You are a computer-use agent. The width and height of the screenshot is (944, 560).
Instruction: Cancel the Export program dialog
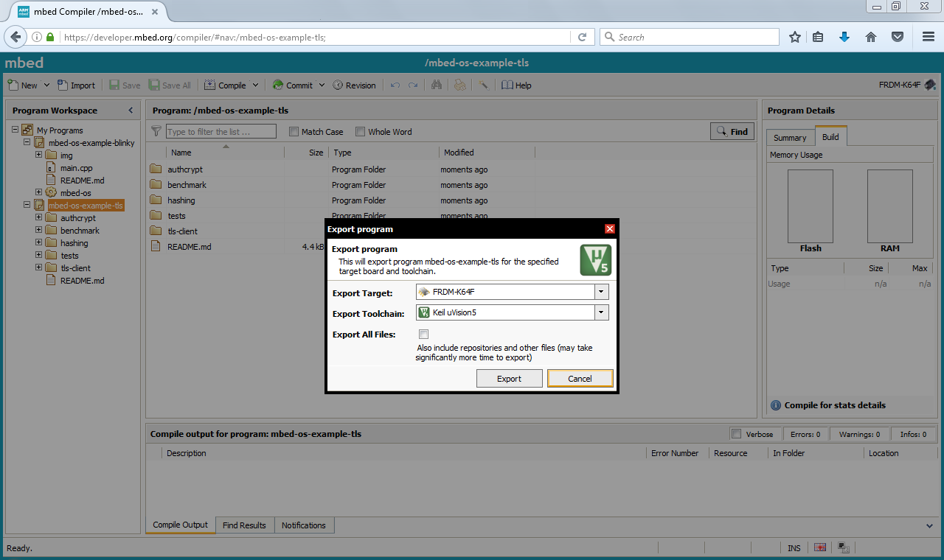click(580, 379)
